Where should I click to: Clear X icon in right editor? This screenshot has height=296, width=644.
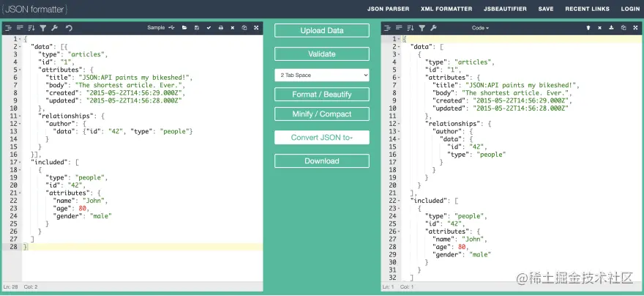coord(599,28)
